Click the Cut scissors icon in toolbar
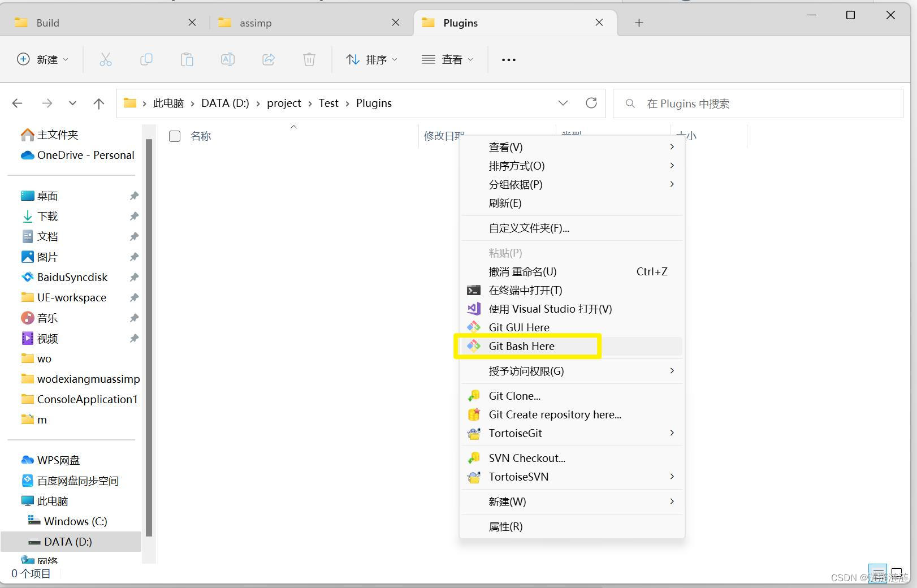Image resolution: width=917 pixels, height=588 pixels. coord(106,59)
